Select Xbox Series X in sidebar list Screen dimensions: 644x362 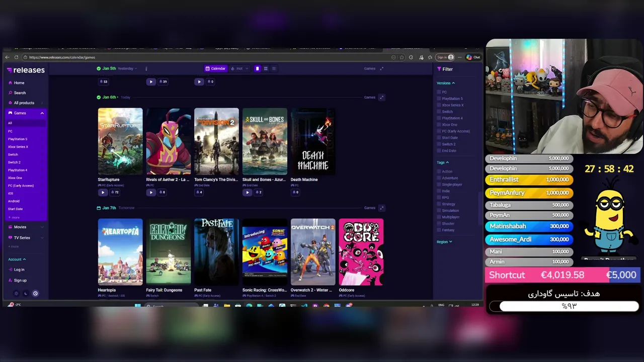pyautogui.click(x=18, y=147)
